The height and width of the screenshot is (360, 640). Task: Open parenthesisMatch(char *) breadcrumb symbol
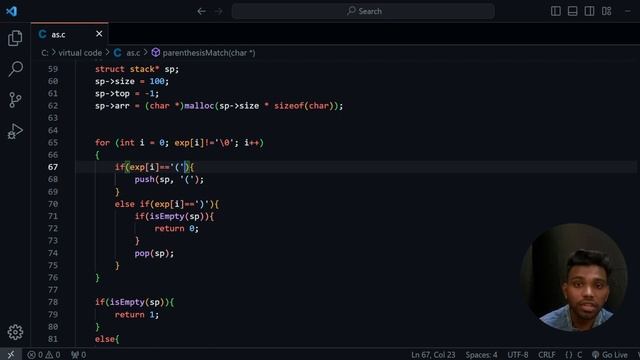pos(203,53)
